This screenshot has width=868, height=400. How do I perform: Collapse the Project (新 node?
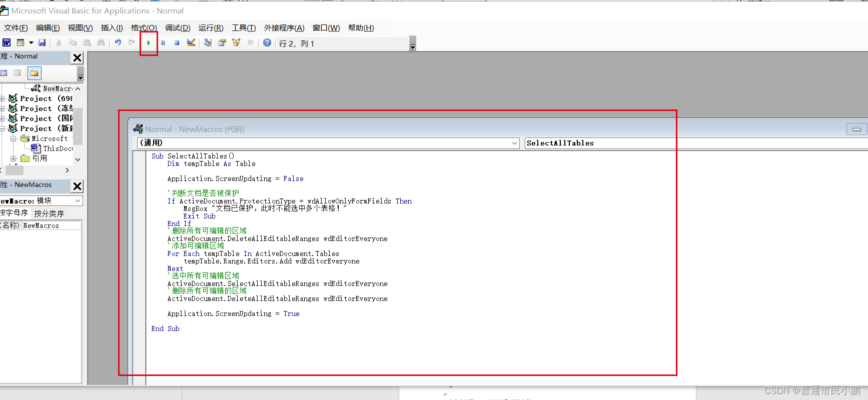point(3,128)
